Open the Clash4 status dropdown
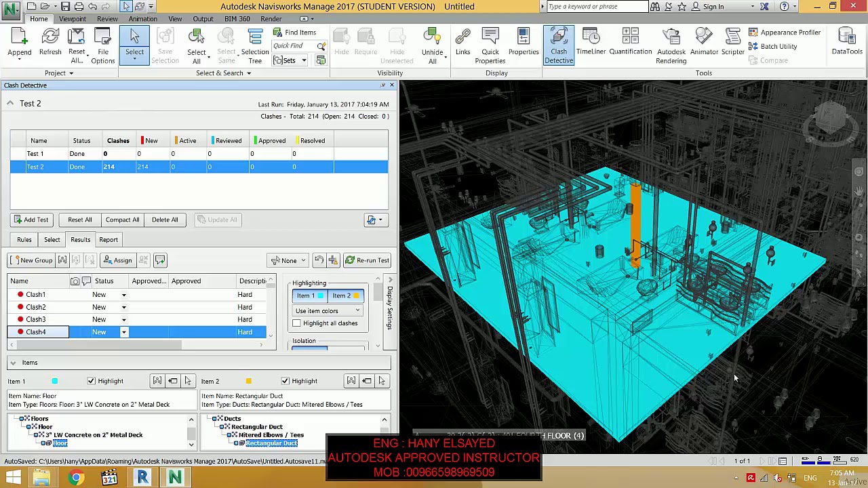 123,332
